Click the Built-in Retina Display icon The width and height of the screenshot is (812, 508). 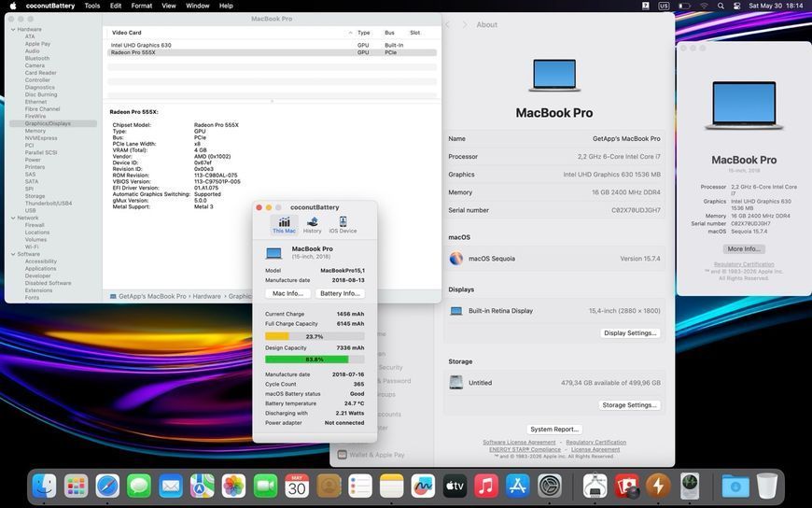[456, 311]
